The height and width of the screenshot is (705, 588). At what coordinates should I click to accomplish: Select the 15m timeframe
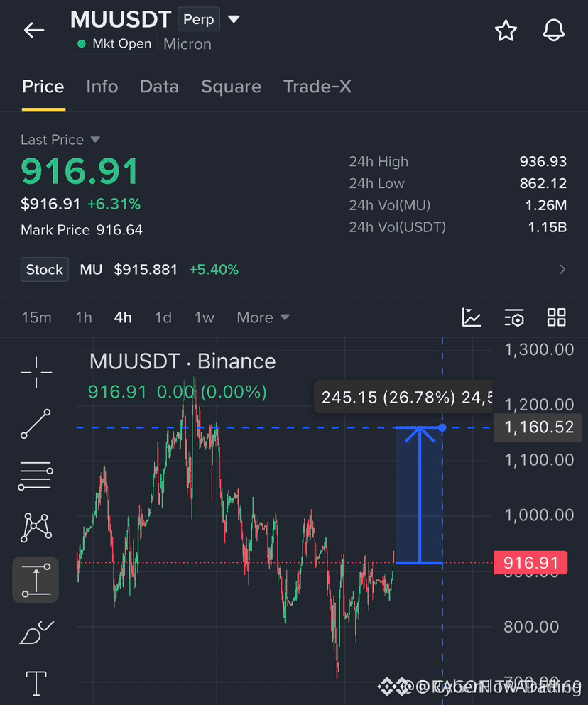(x=36, y=317)
